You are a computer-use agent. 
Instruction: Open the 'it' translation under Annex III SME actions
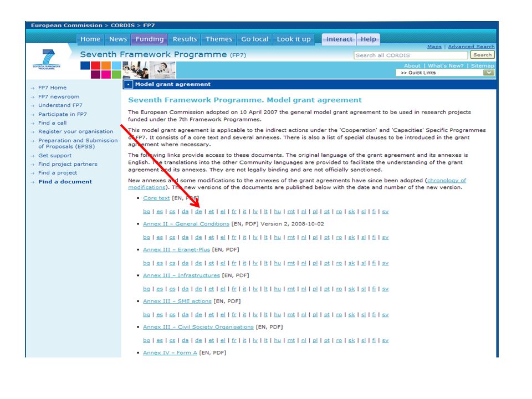click(x=244, y=315)
